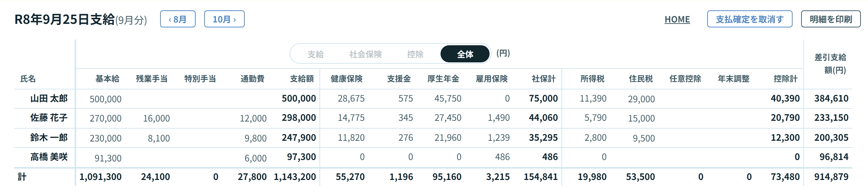Switch to the 社会保険 tab
This screenshot has width=868, height=196.
coord(365,54)
